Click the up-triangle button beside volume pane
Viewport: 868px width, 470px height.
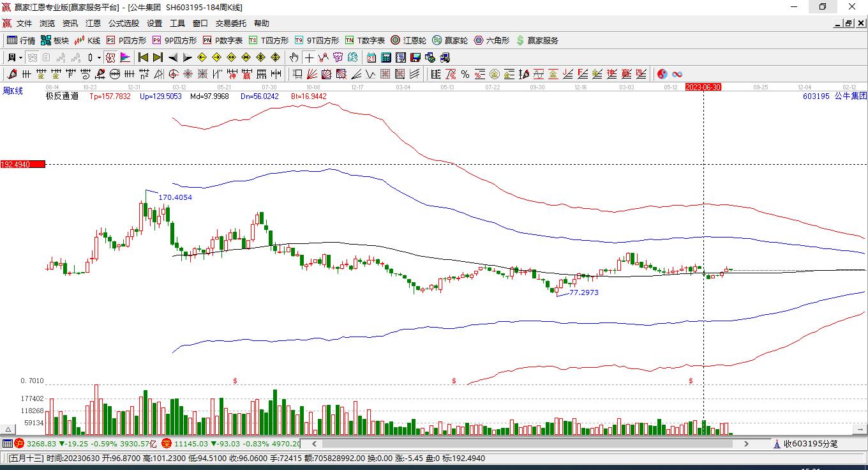[x=9, y=429]
